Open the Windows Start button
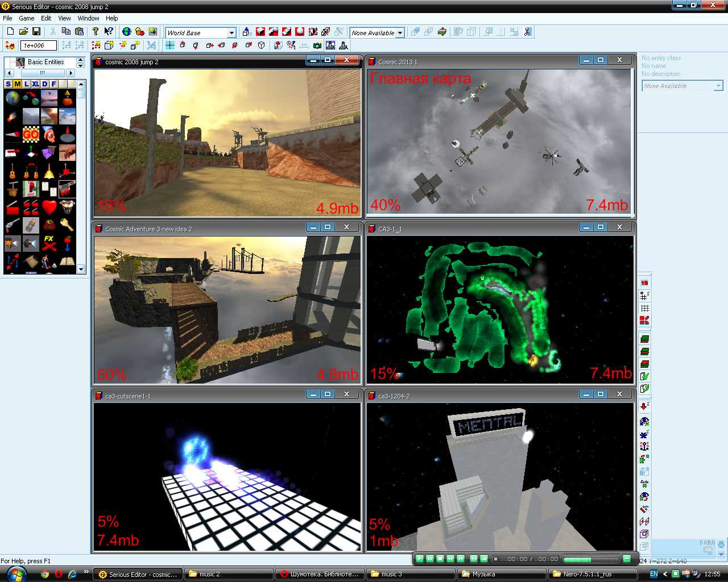This screenshot has width=728, height=582. click(x=16, y=574)
